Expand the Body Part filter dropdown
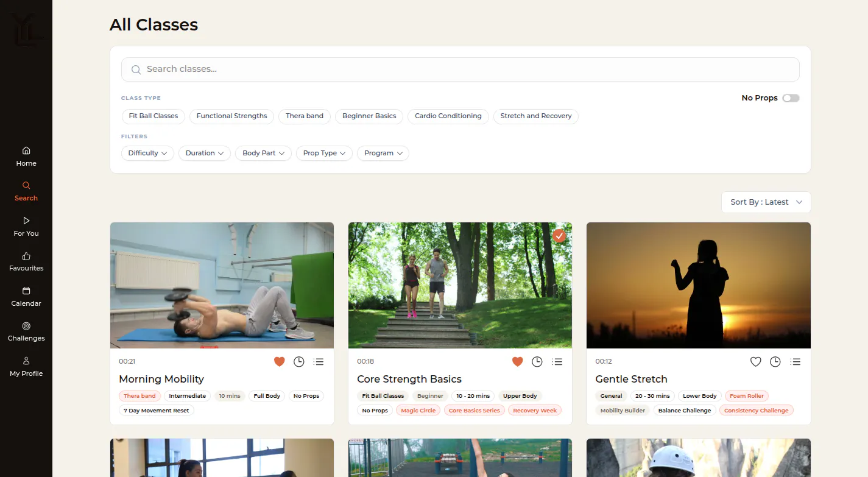The height and width of the screenshot is (477, 868). (x=264, y=153)
